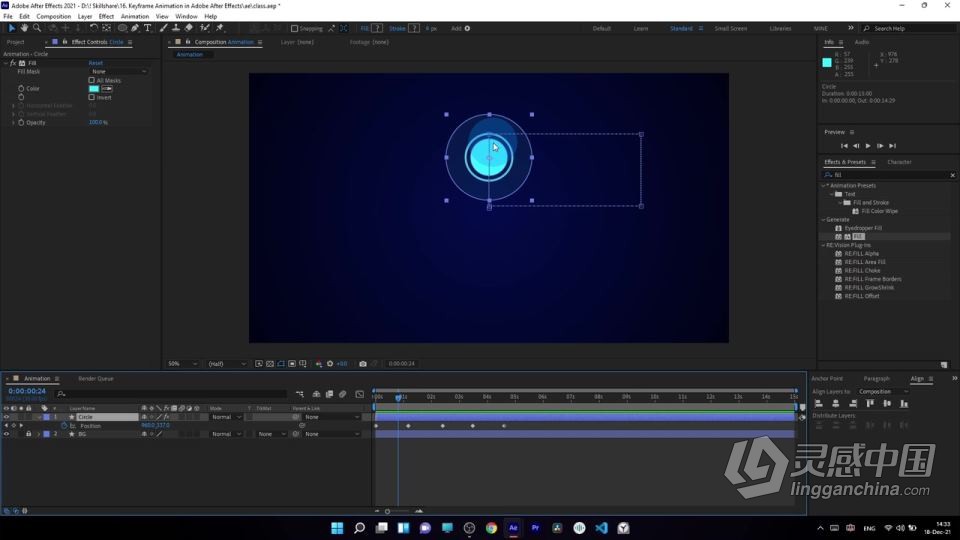Screen dimensions: 960x540
Task: Pick the Puppet Pin tool
Action: click(x=219, y=28)
